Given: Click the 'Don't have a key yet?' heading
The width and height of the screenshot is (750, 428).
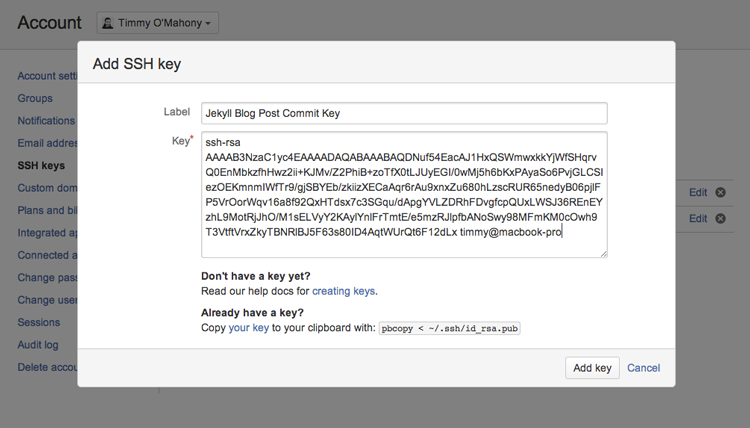Looking at the screenshot, I should coord(256,276).
